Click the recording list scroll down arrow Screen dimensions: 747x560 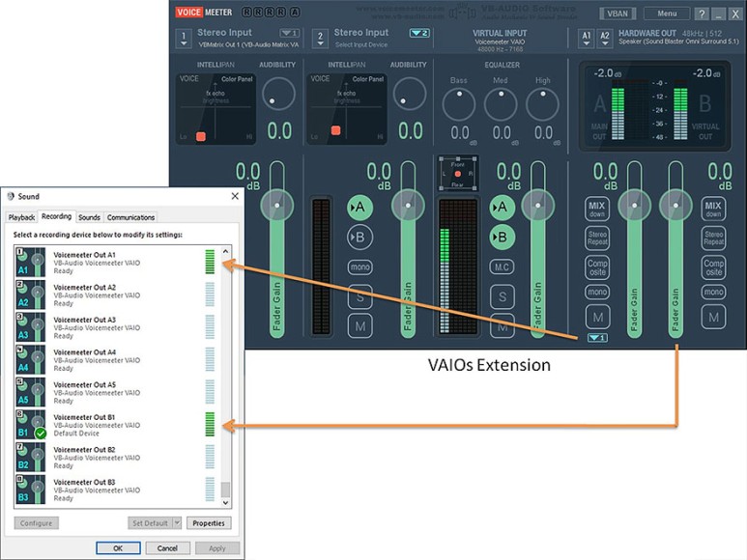(x=226, y=502)
